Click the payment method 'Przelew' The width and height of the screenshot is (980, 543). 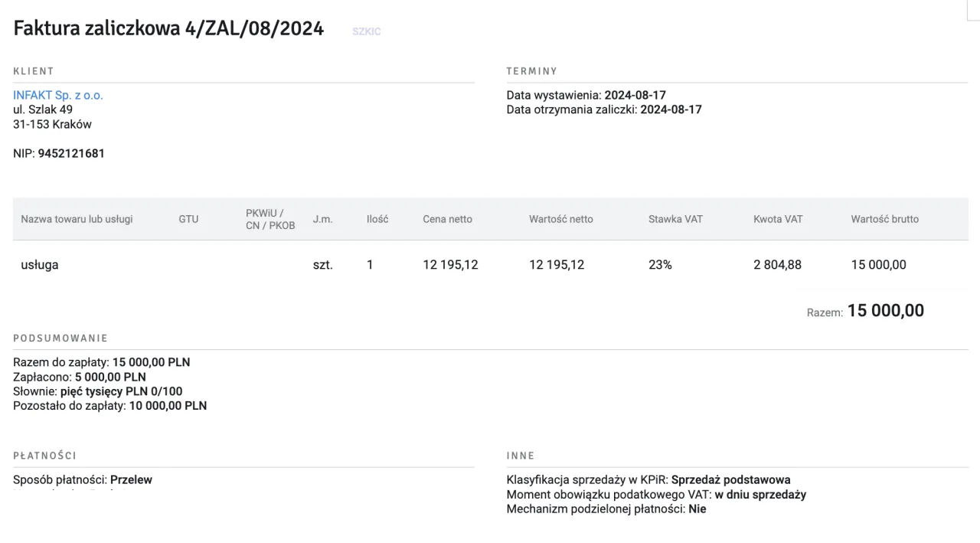click(x=131, y=480)
